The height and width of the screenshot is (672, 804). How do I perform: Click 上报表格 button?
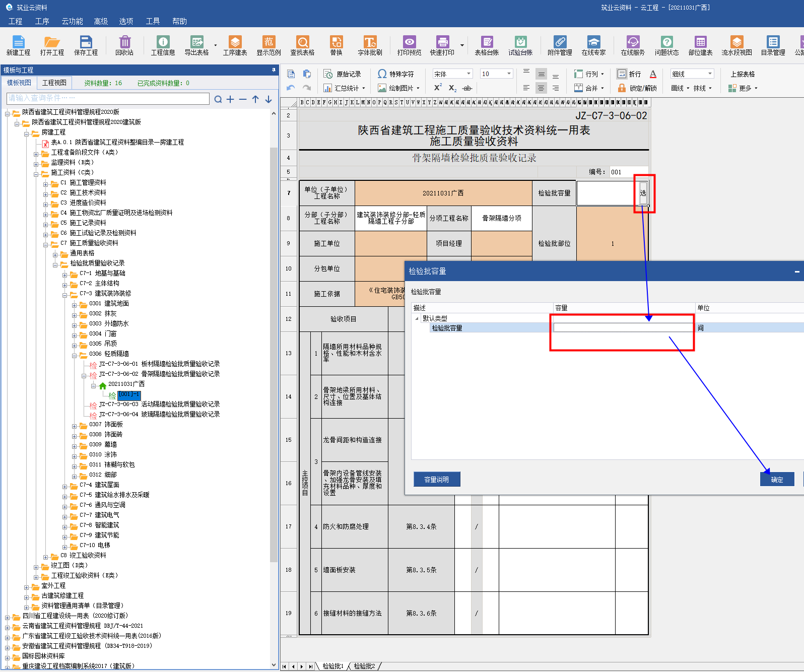pyautogui.click(x=743, y=74)
